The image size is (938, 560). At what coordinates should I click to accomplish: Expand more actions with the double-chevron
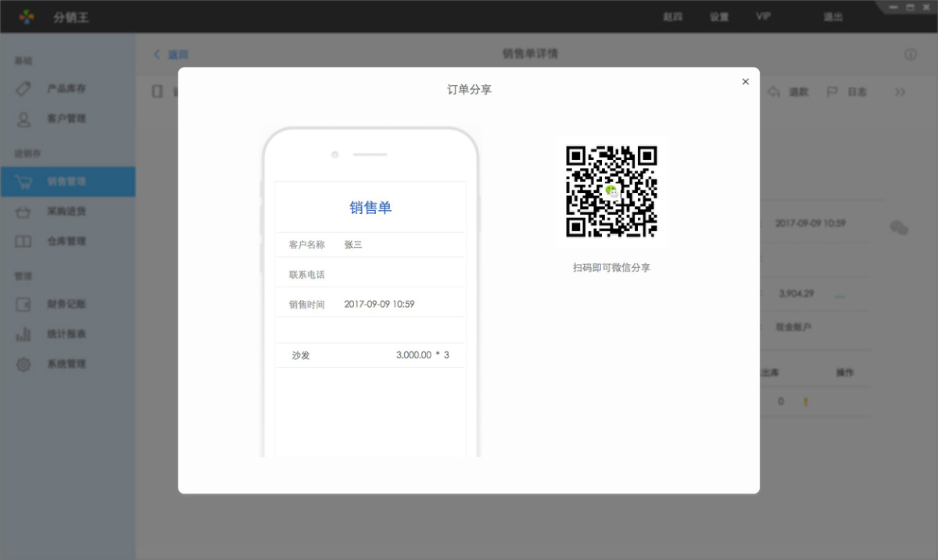pyautogui.click(x=900, y=91)
